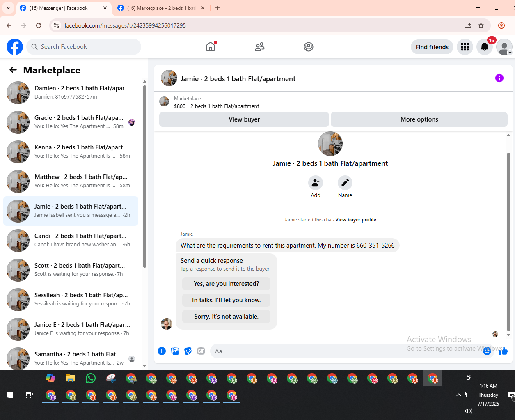Reload the page
Viewport: 515px width, 420px height.
(x=39, y=25)
